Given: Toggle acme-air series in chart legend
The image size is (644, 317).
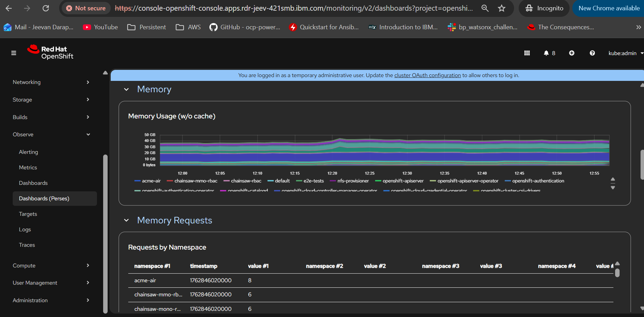Looking at the screenshot, I should [151, 181].
